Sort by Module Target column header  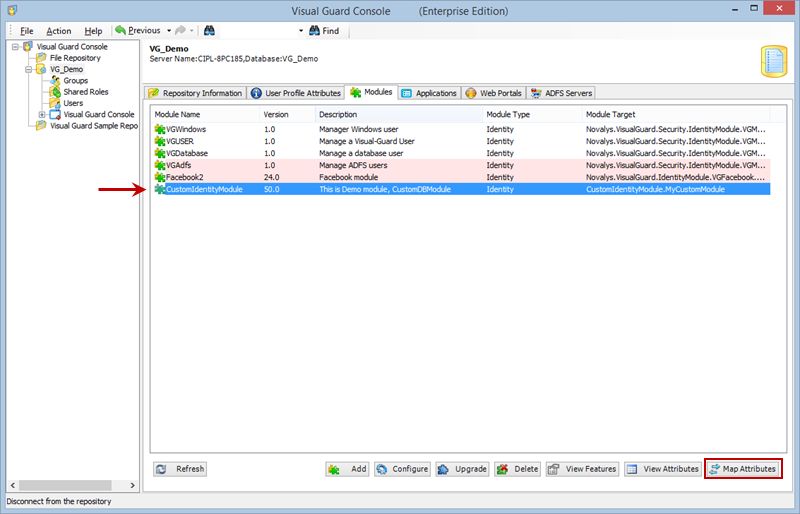(676, 114)
